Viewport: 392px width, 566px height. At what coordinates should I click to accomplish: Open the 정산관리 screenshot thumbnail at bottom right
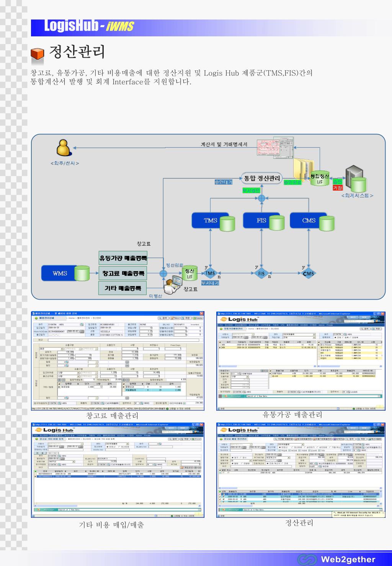pyautogui.click(x=301, y=470)
